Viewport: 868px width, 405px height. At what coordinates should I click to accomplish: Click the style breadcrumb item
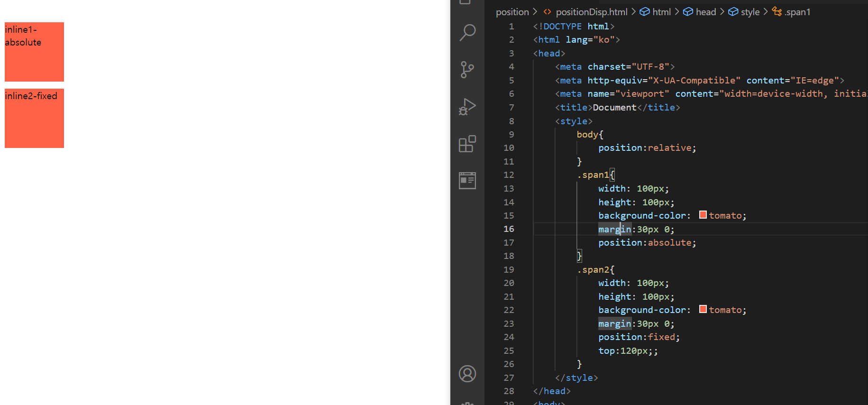tap(744, 12)
